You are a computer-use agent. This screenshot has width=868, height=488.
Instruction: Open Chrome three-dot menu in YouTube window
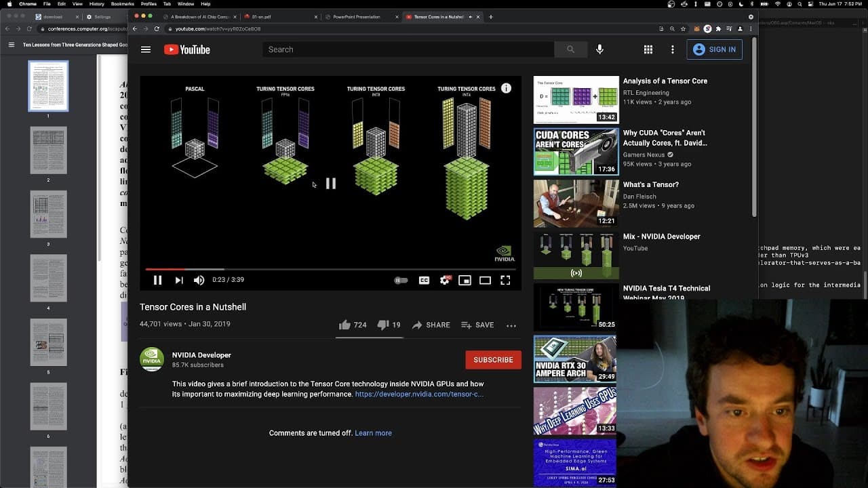751,28
